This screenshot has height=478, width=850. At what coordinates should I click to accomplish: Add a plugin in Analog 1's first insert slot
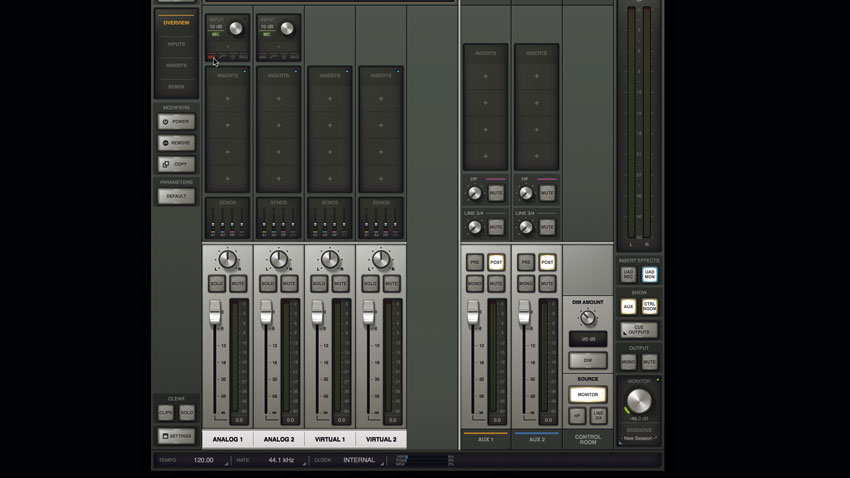[x=227, y=99]
